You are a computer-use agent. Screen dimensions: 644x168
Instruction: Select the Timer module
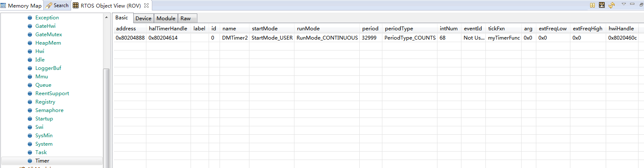(x=42, y=161)
